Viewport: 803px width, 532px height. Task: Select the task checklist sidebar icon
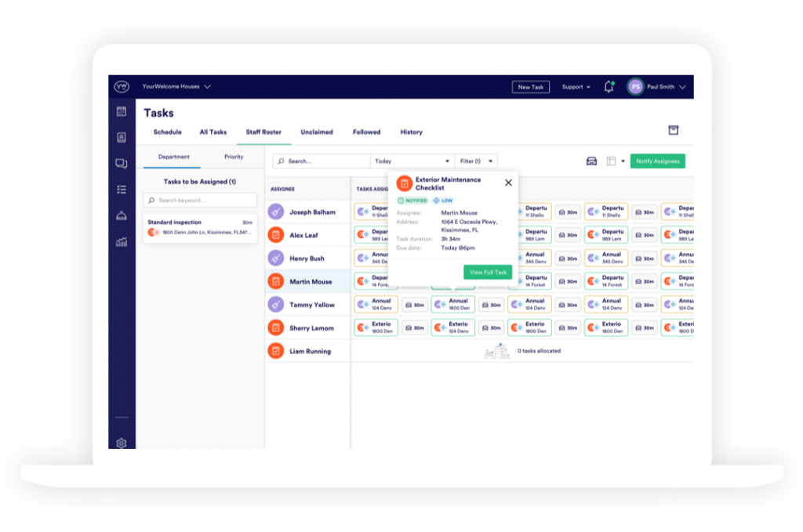122,190
